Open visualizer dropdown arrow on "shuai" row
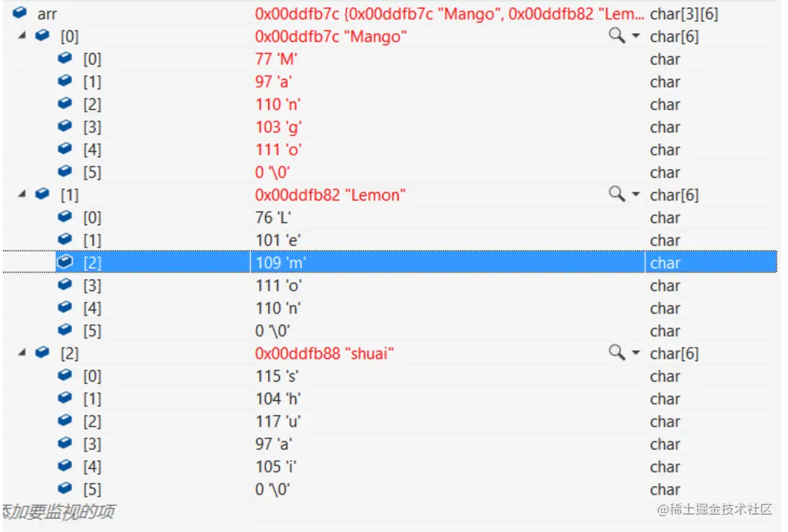 click(x=636, y=353)
